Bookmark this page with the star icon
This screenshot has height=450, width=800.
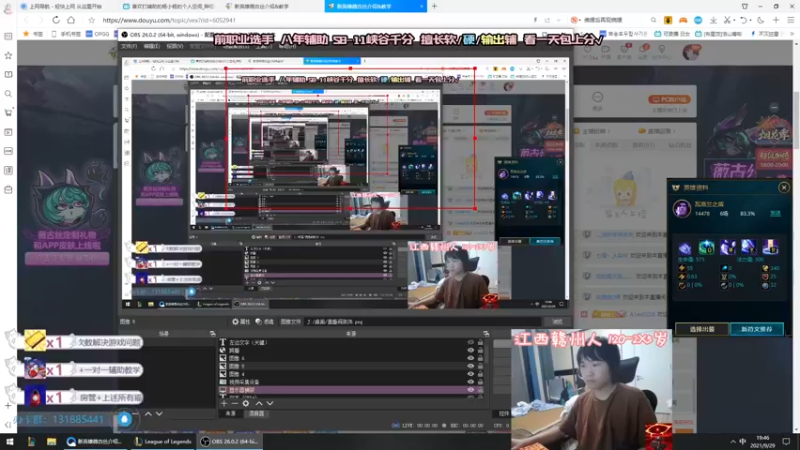coord(91,20)
